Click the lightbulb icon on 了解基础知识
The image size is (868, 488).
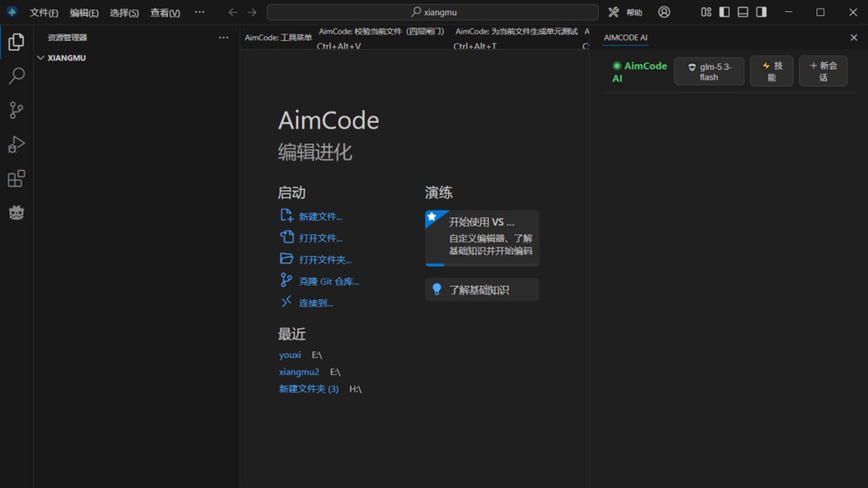click(x=437, y=290)
